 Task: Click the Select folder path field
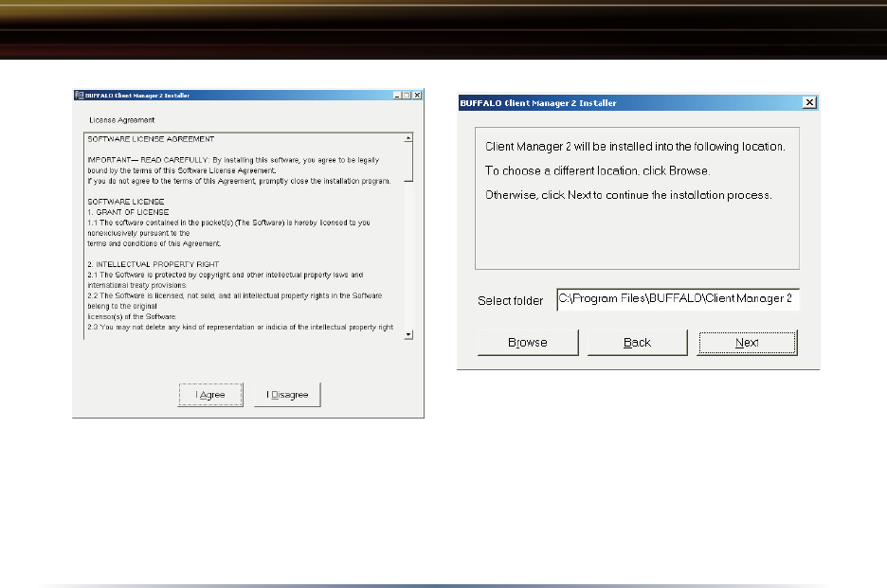[x=678, y=299]
